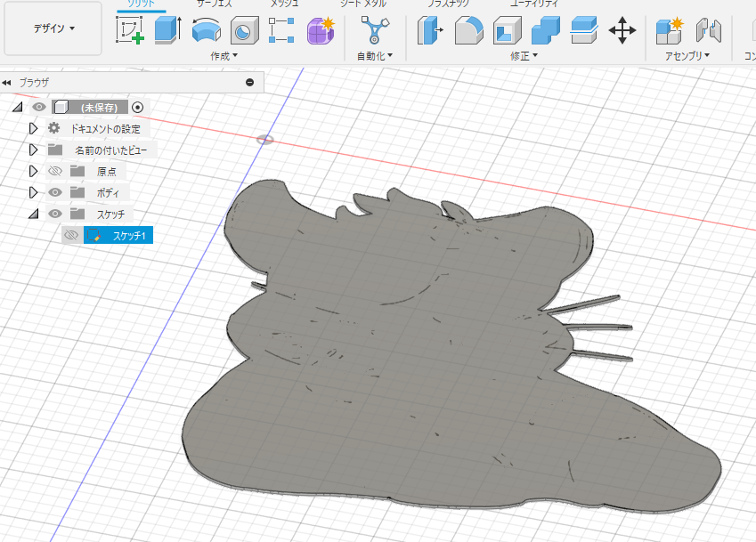Screen dimensions: 756x542
Task: Select the スケッチ folder label
Action: click(111, 214)
